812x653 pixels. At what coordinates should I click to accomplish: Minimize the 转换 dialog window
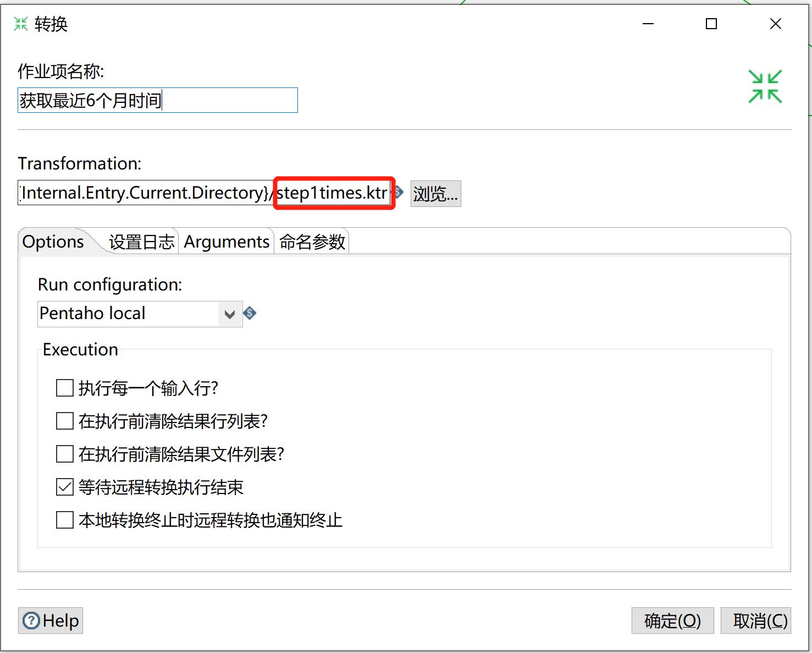click(x=648, y=24)
